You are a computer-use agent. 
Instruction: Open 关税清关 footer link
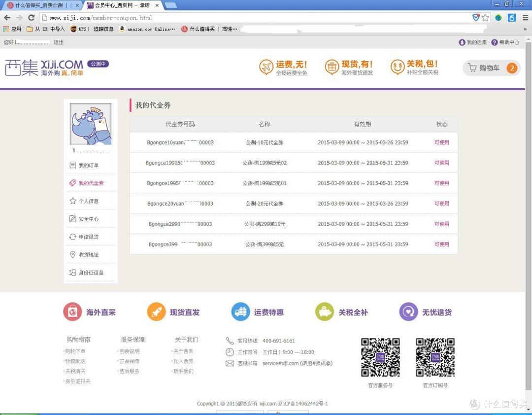75,371
